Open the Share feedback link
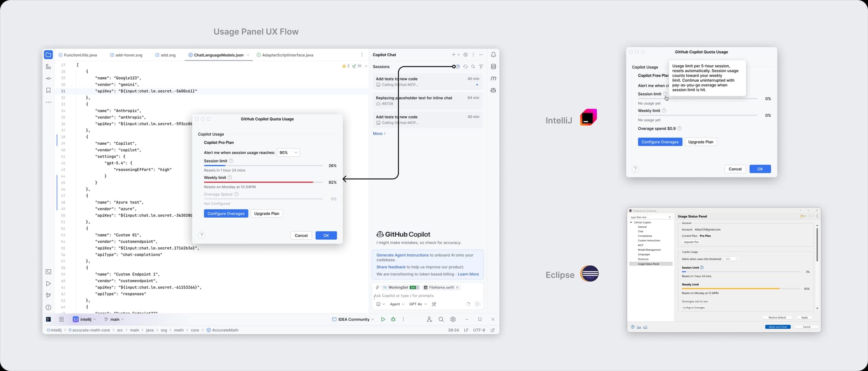The width and height of the screenshot is (868, 371). (x=391, y=267)
